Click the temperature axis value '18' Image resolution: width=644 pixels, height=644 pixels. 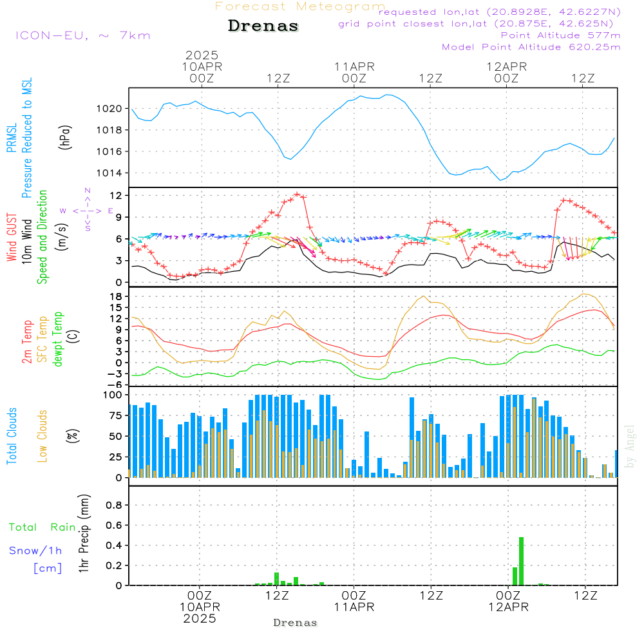point(116,296)
